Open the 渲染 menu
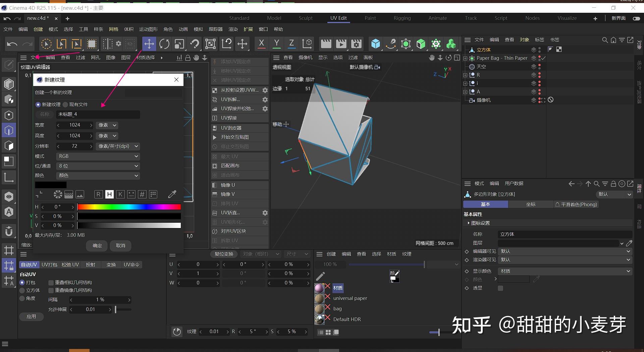The image size is (644, 352). (233, 29)
